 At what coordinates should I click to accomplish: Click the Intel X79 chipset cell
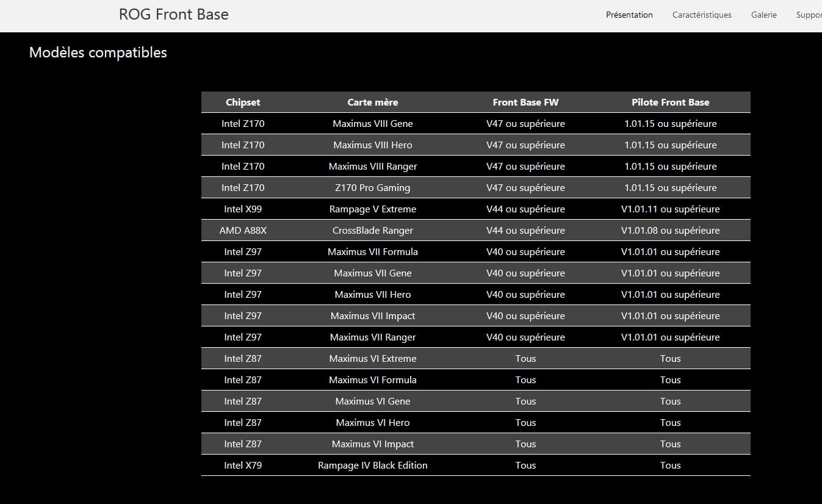point(243,466)
